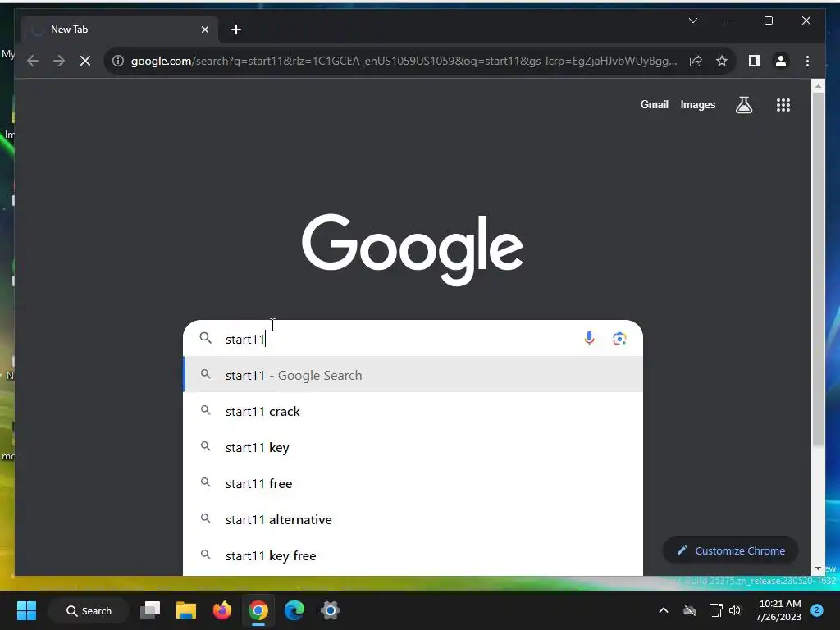Close the New Tab tab
The width and height of the screenshot is (840, 630).
coord(204,30)
